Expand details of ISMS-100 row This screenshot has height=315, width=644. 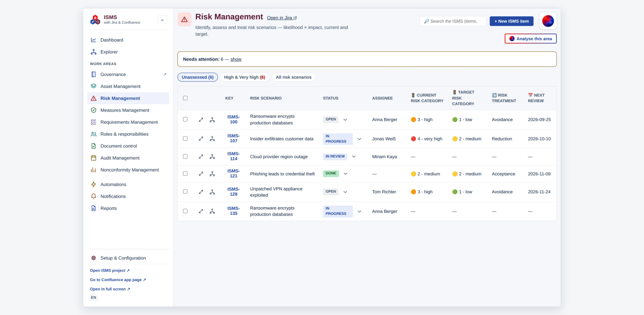click(x=201, y=120)
